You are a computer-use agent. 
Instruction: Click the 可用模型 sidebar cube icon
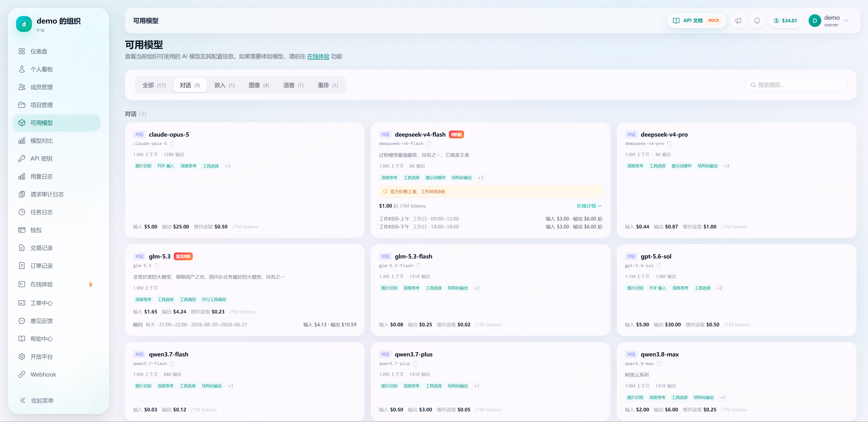tap(22, 123)
